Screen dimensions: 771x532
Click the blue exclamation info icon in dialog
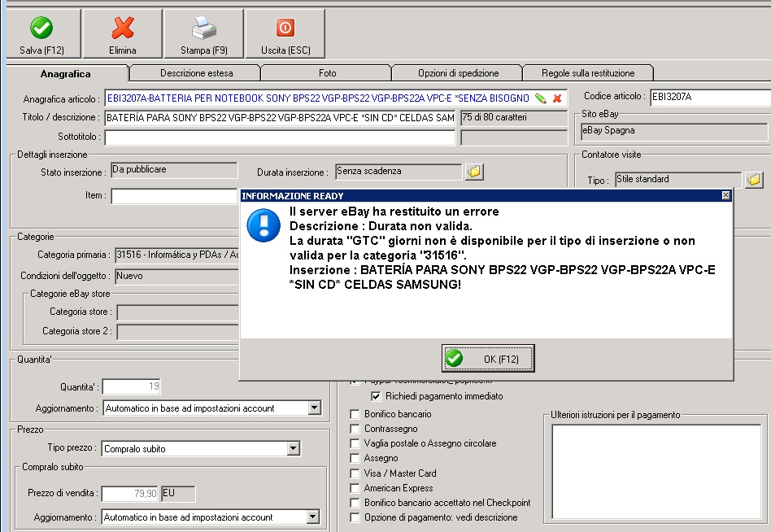264,225
